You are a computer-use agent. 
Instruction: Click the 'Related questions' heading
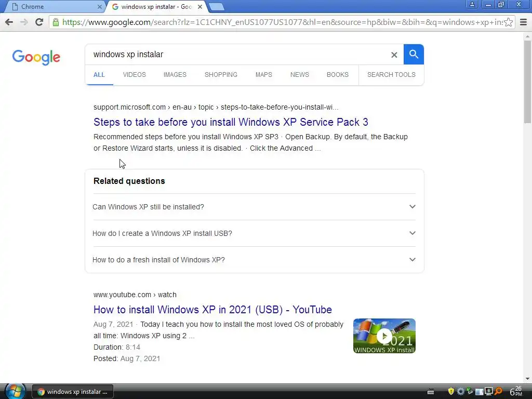(x=129, y=181)
